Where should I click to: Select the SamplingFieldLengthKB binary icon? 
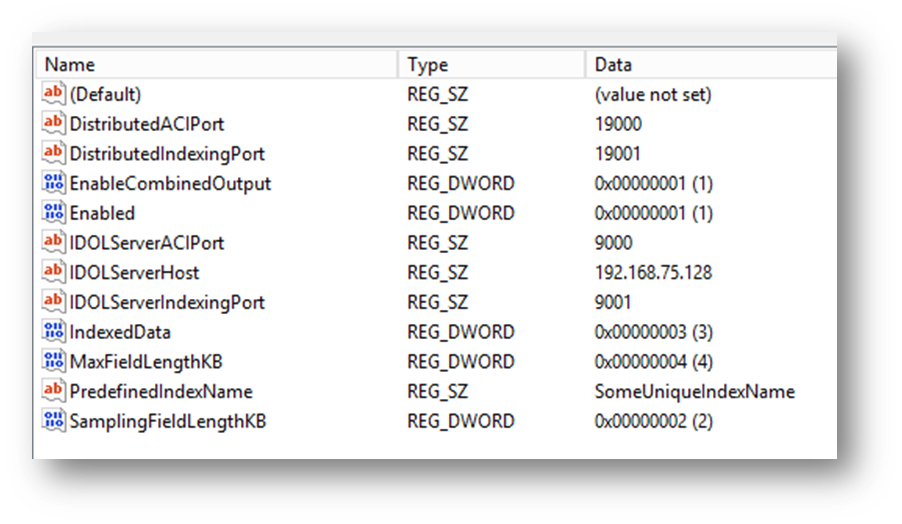53,420
